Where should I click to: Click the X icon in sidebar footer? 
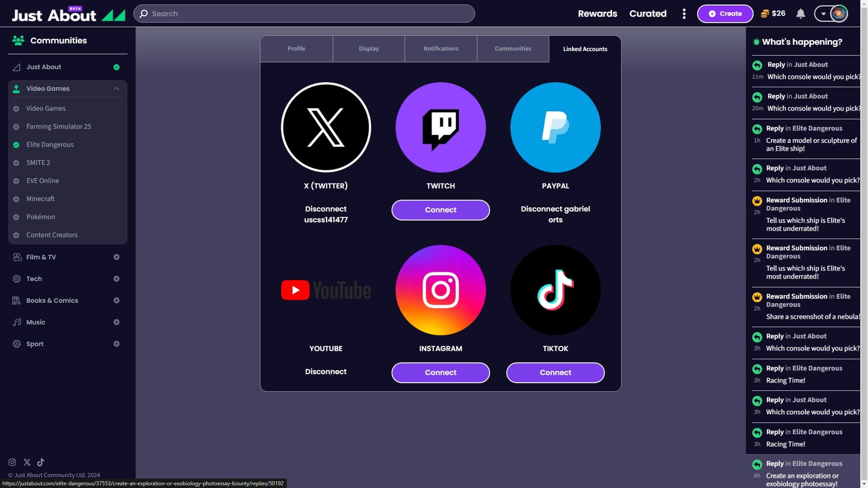pos(27,462)
